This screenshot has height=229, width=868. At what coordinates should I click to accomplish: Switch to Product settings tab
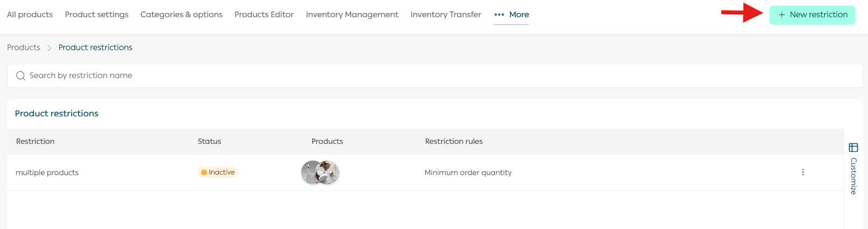[x=97, y=15]
